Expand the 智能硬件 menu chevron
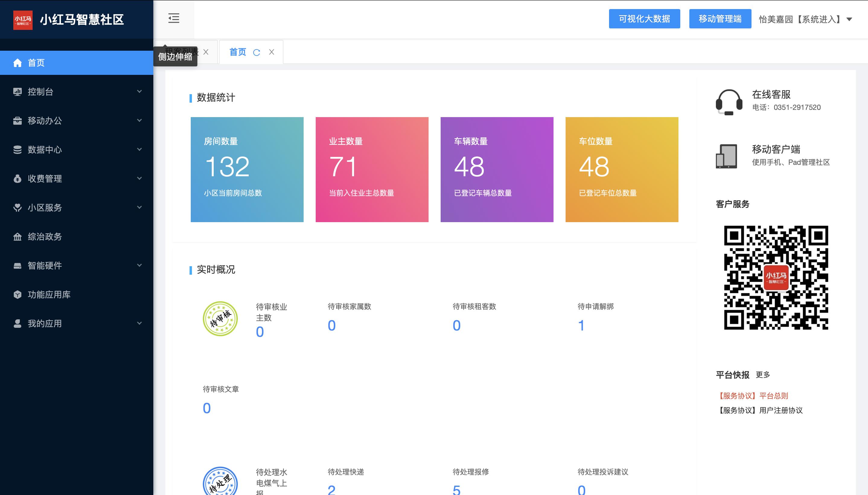The height and width of the screenshot is (495, 868). pos(139,265)
